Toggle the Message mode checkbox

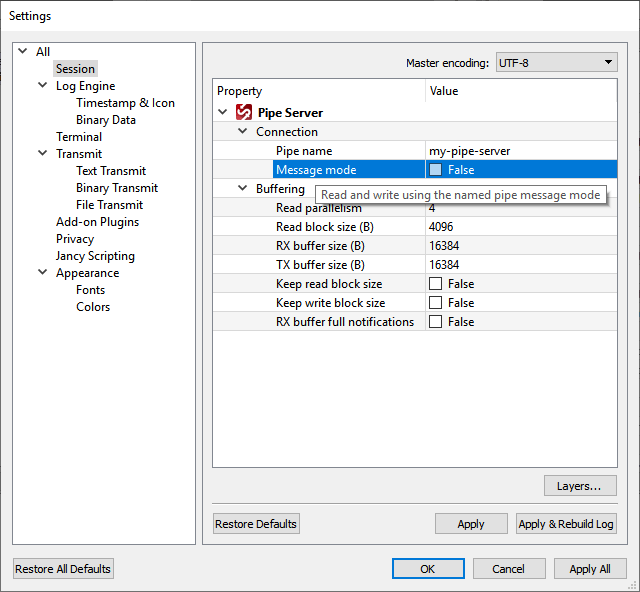pos(436,169)
